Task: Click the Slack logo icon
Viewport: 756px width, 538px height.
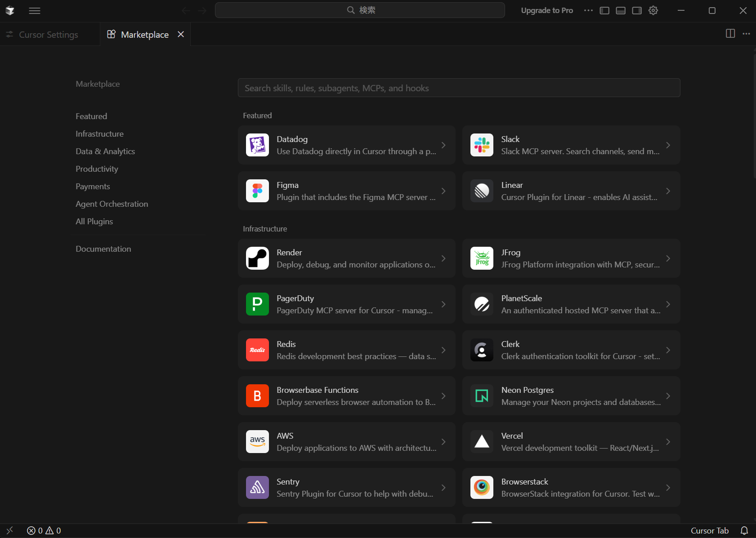Action: (482, 145)
